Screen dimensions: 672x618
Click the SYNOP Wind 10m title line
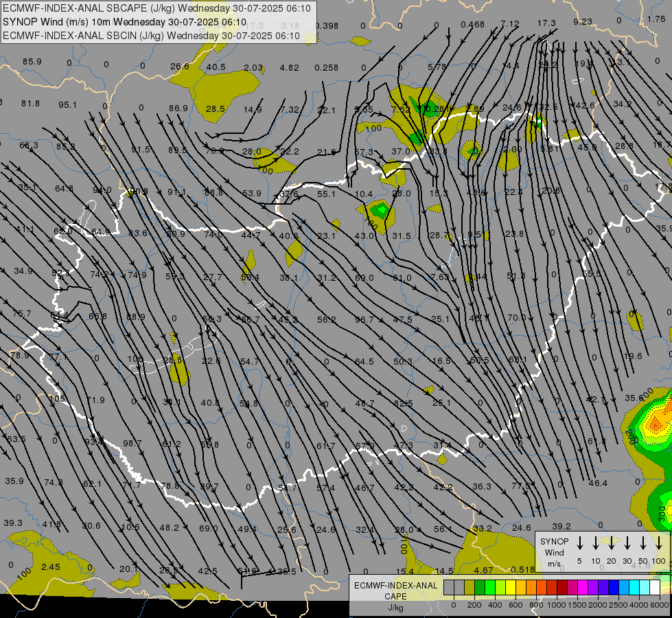(124, 22)
